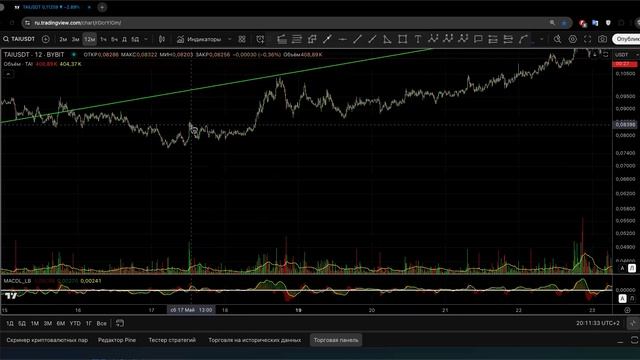Select the date range measurement tool
Viewport: 640px width, 360px height.
508,39
